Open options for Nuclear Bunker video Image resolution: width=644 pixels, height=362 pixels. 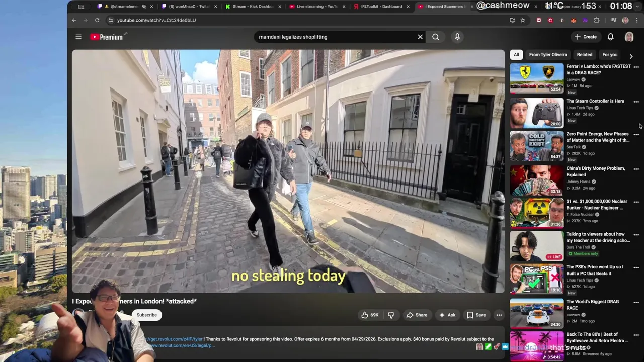(x=636, y=202)
